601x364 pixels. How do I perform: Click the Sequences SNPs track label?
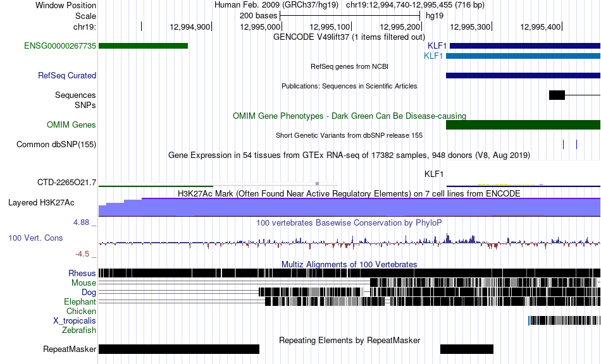click(75, 100)
